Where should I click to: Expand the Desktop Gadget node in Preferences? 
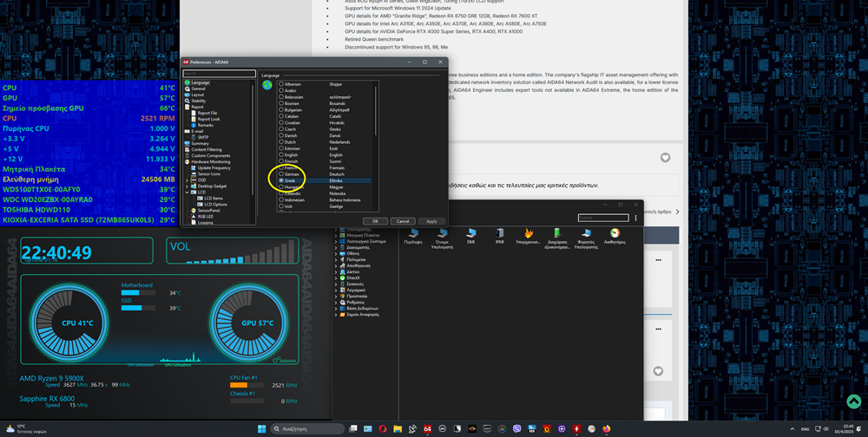coord(187,186)
